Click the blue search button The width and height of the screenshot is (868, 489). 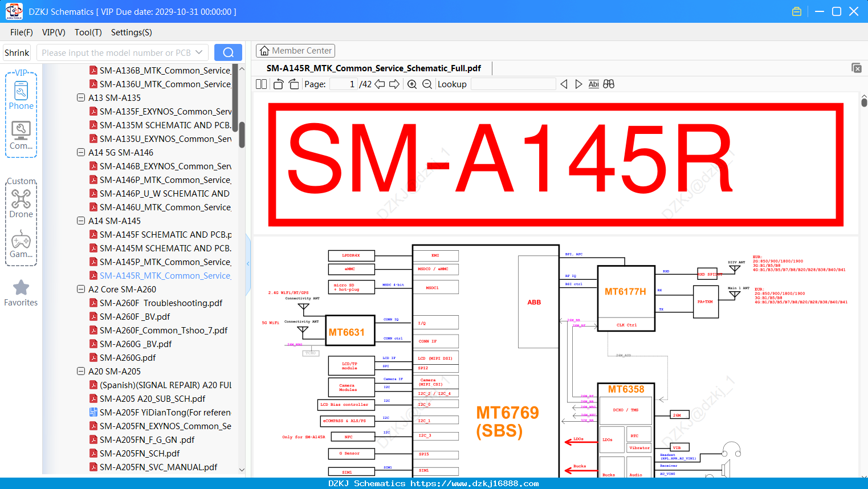[228, 52]
